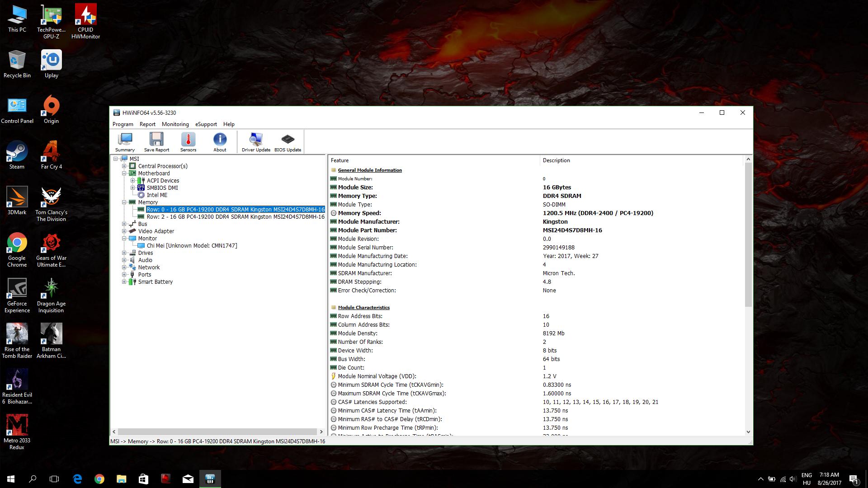Open the Summary toolbar icon

coord(125,142)
